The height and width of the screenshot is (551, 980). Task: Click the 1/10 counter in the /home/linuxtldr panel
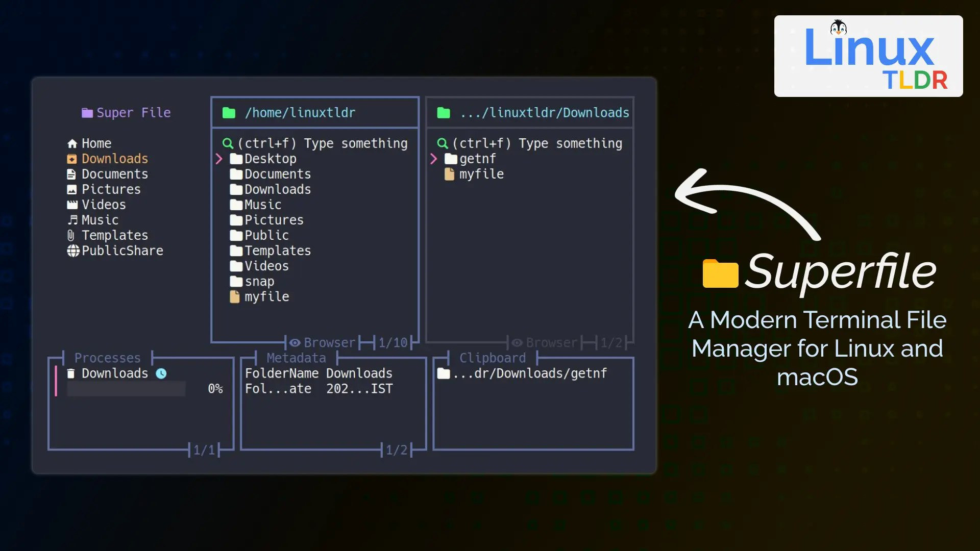[393, 343]
